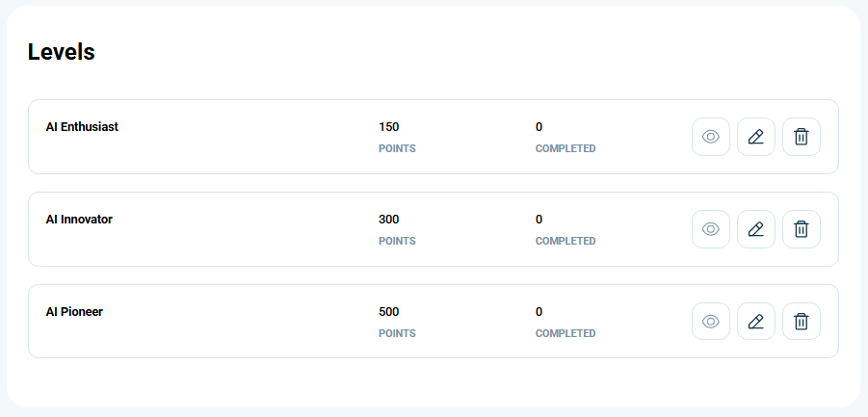Select the 300 points value
Viewport: 868px width, 417px height.
pyautogui.click(x=388, y=220)
